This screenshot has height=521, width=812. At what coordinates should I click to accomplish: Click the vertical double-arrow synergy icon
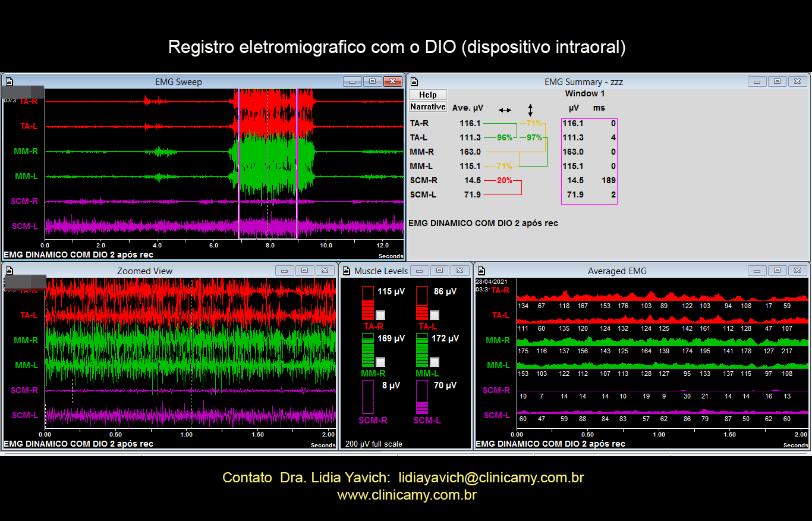(x=530, y=110)
